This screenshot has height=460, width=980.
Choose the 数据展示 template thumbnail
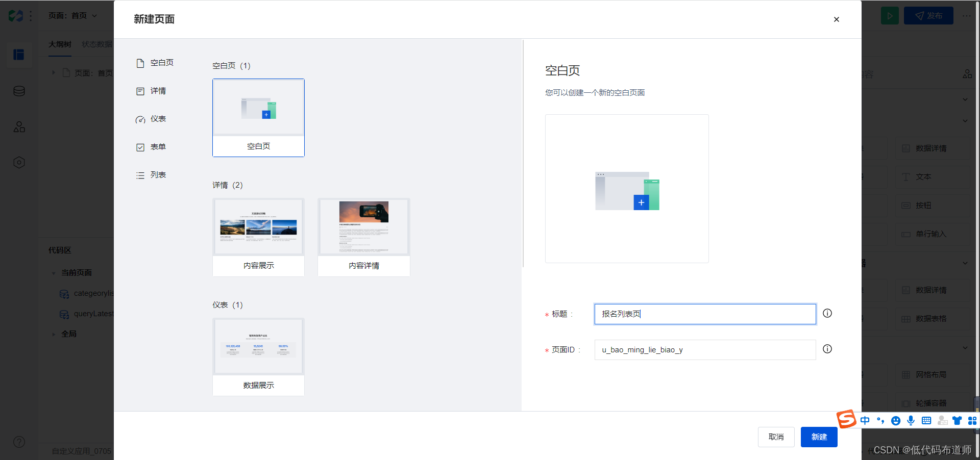coord(258,357)
